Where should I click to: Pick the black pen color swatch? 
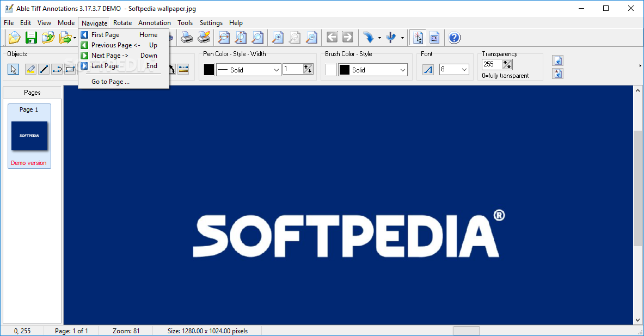208,70
